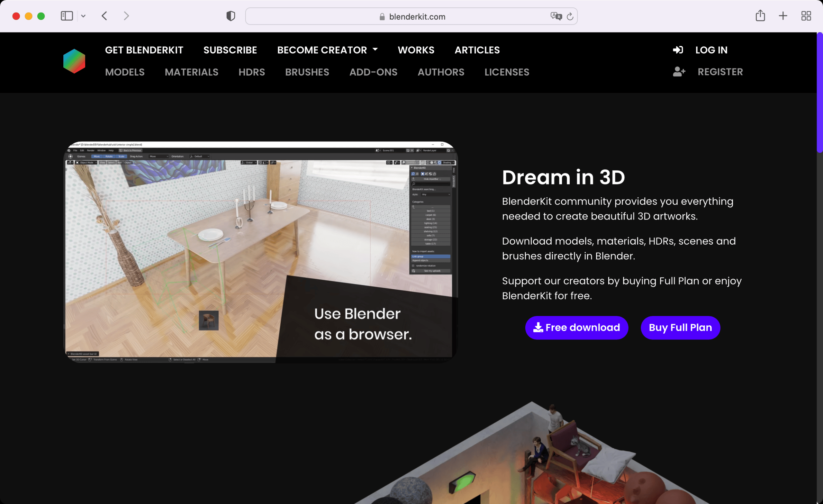Viewport: 823px width, 504px height.
Task: Reload the blenderkit.com page
Action: 570,16
